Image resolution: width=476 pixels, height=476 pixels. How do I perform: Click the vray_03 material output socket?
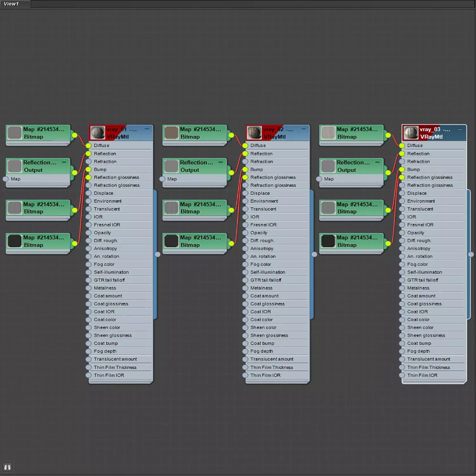coord(471,254)
